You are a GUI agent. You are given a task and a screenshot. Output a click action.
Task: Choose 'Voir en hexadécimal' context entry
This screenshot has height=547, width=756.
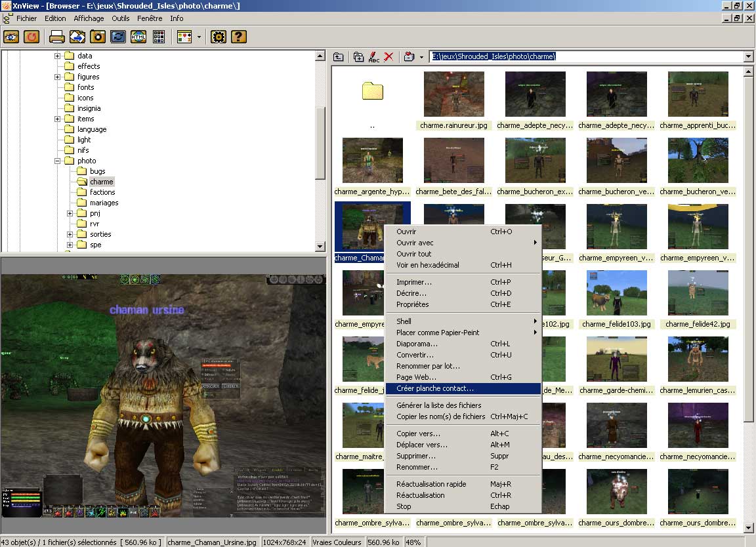463,265
